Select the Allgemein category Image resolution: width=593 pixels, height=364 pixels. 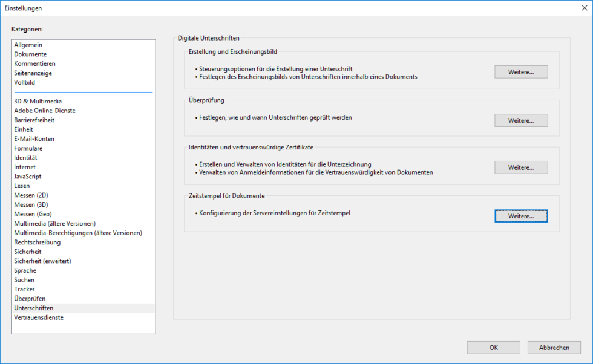pyautogui.click(x=28, y=44)
